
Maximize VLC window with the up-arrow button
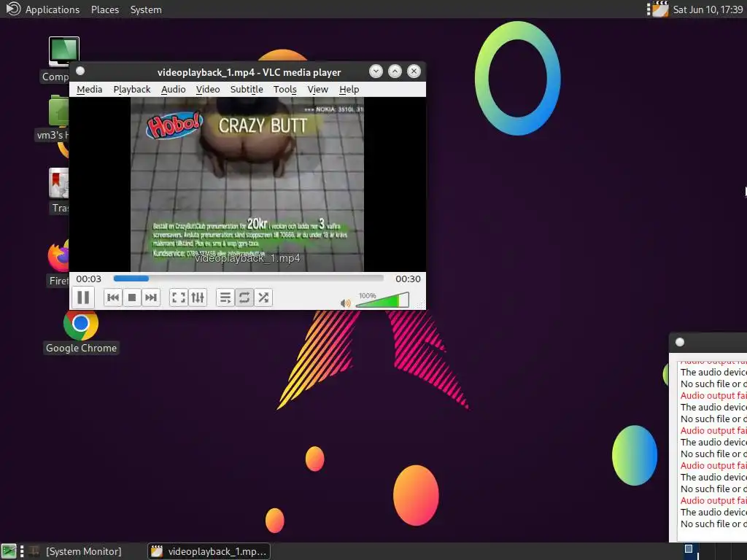[395, 71]
